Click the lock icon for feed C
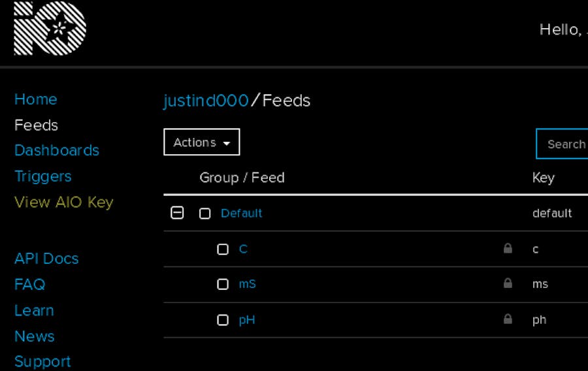588x371 pixels. [x=508, y=248]
